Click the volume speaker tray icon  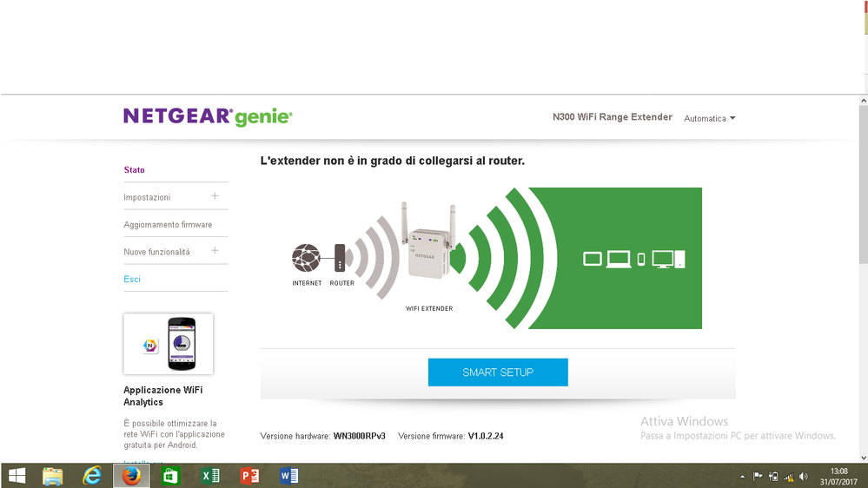coord(804,477)
